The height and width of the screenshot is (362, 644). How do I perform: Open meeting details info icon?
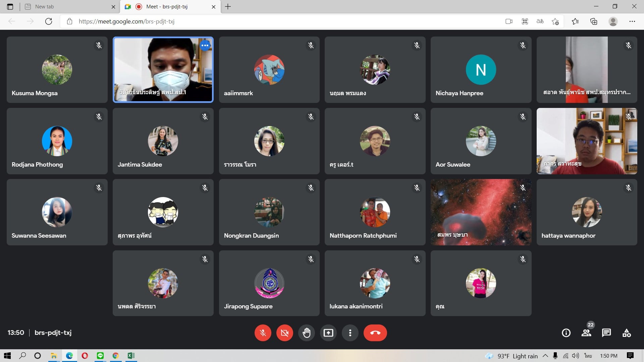pyautogui.click(x=566, y=333)
